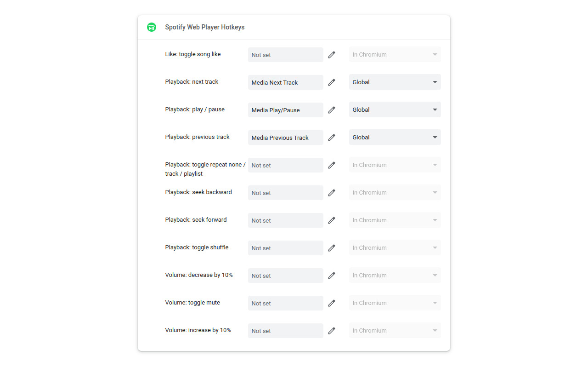Edit shortcut for Volume: toggle mute
Image resolution: width=588 pixels, height=368 pixels.
[332, 303]
